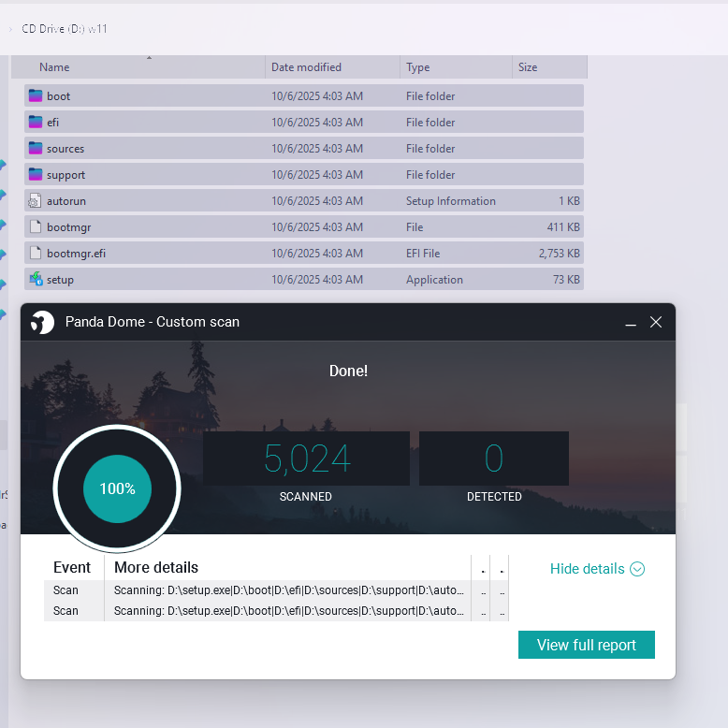Viewport: 728px width, 728px height.
Task: Click the Setup Information type cell
Action: [x=451, y=200]
